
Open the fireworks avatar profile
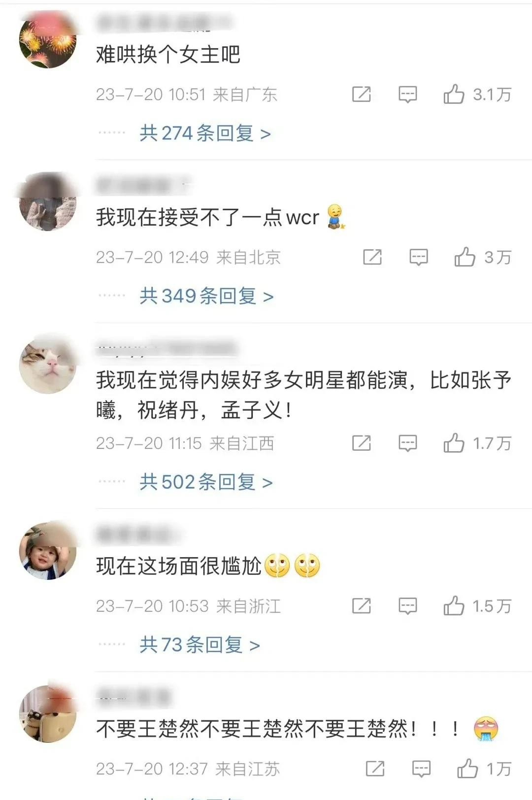point(48,39)
